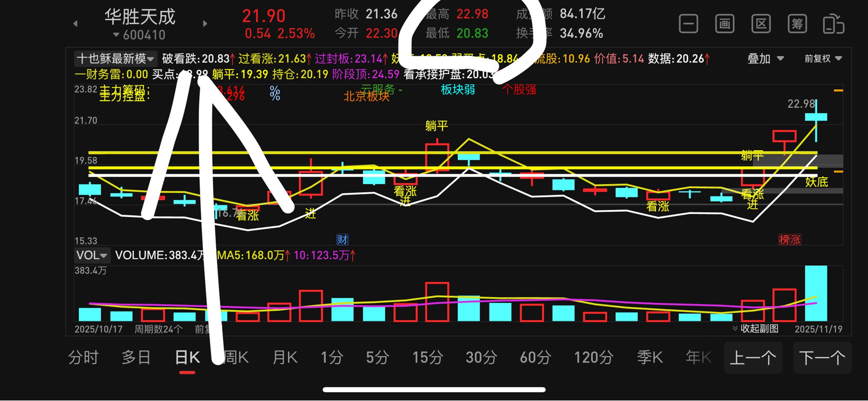Tap 上一个 previous button
This screenshot has height=401, width=868.
[x=753, y=358]
